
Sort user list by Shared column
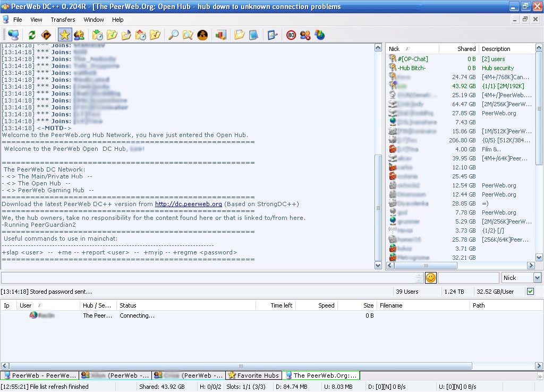[458, 49]
